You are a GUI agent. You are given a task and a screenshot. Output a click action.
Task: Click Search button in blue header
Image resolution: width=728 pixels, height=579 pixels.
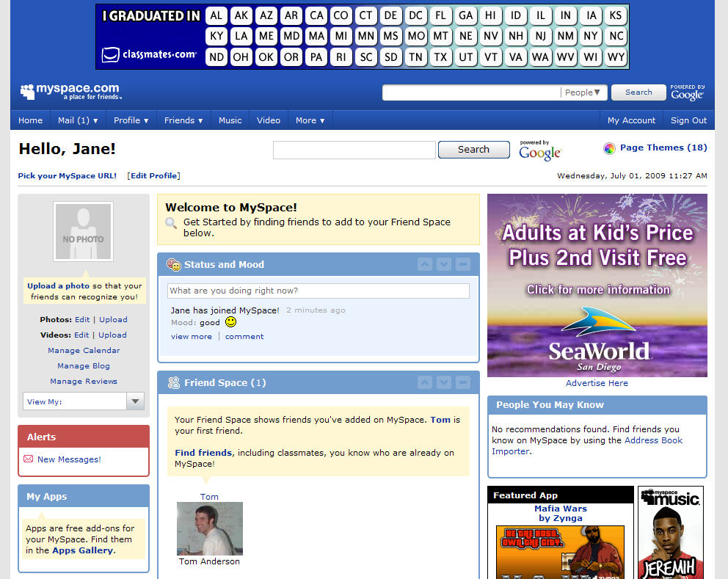click(x=638, y=92)
